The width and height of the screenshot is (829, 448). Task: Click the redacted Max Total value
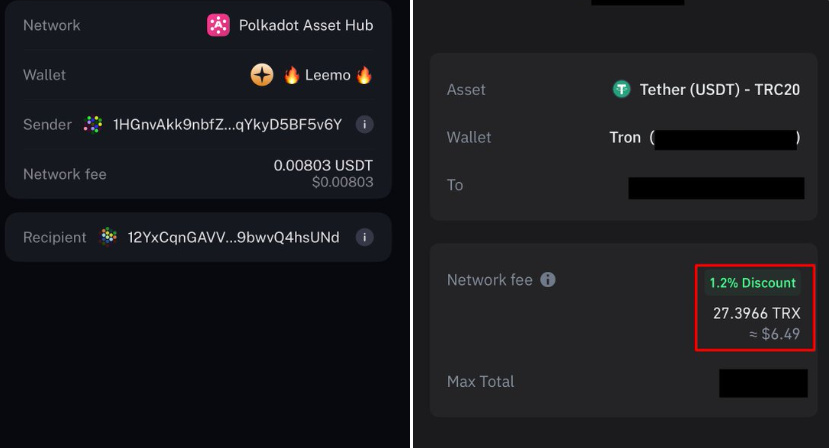(763, 383)
